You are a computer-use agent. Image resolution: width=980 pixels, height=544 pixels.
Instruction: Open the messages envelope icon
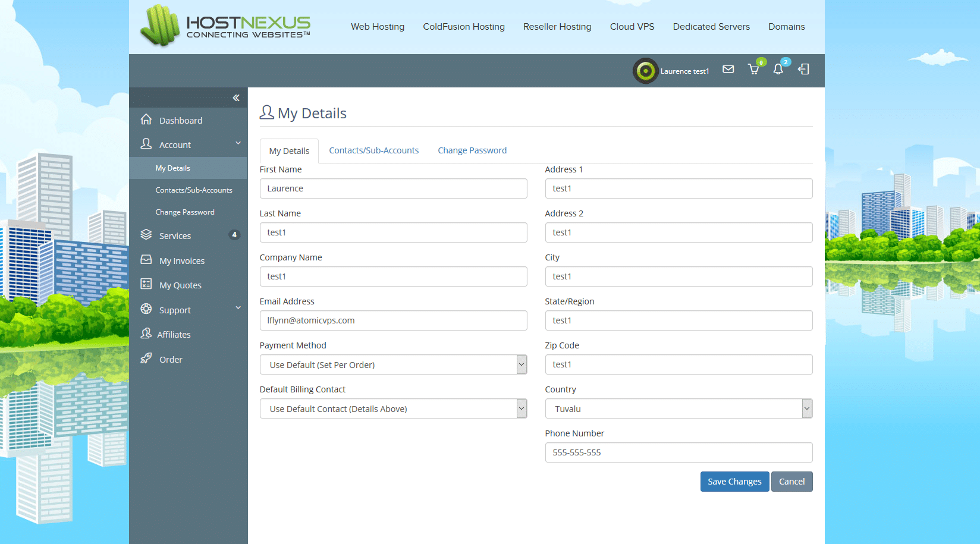728,70
